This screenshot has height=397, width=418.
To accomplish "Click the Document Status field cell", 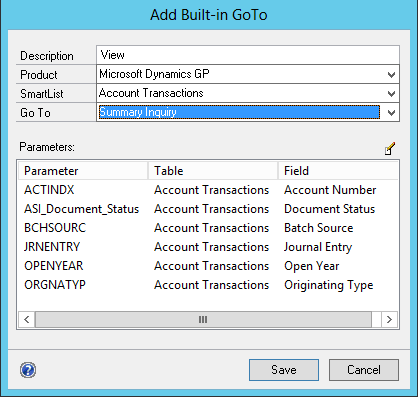I will 329,209.
